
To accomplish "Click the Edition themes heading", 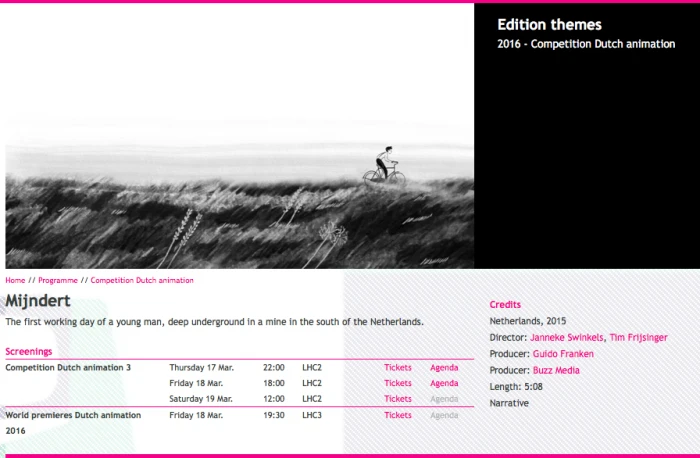I will coord(550,25).
